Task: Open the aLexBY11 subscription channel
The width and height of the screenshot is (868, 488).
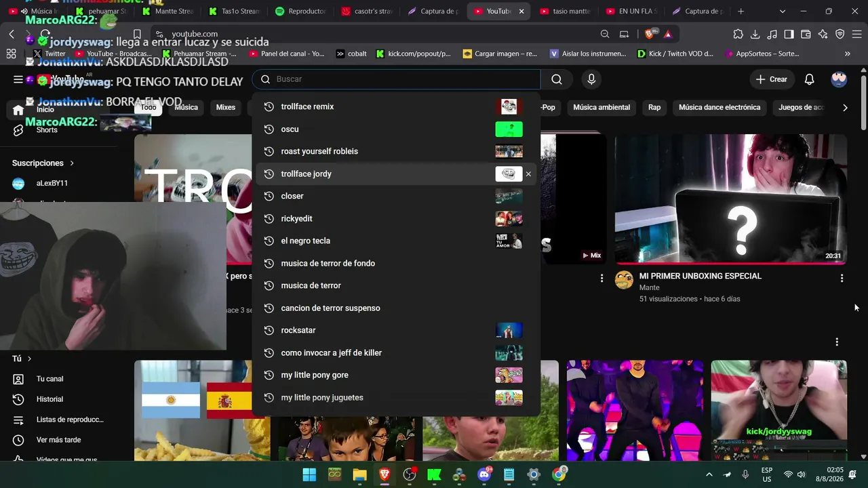Action: click(52, 184)
